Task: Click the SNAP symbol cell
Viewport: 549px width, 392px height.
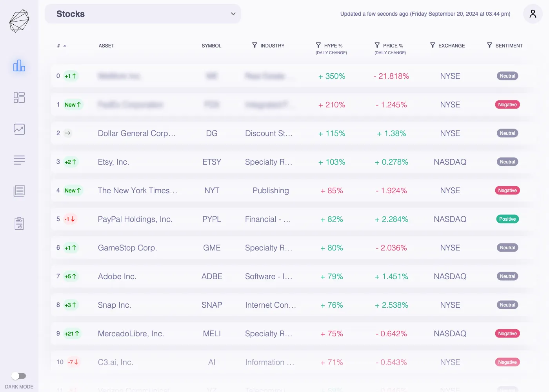Action: (212, 305)
